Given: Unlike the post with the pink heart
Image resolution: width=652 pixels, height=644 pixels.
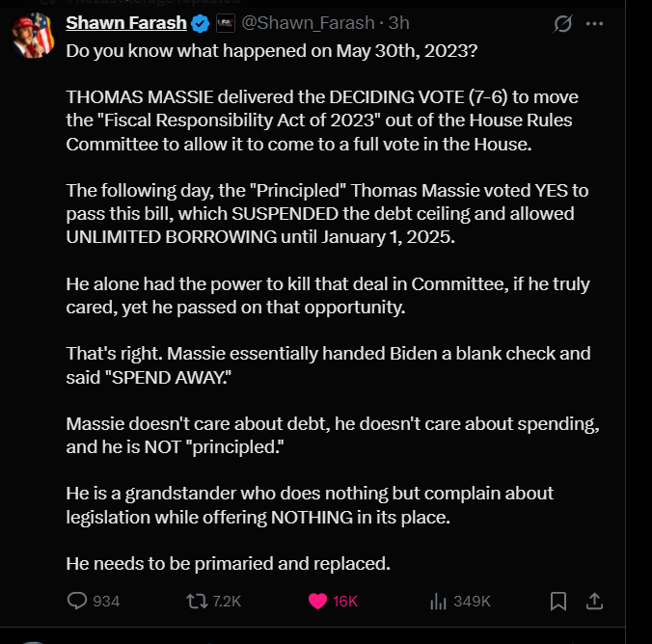Looking at the screenshot, I should point(316,601).
